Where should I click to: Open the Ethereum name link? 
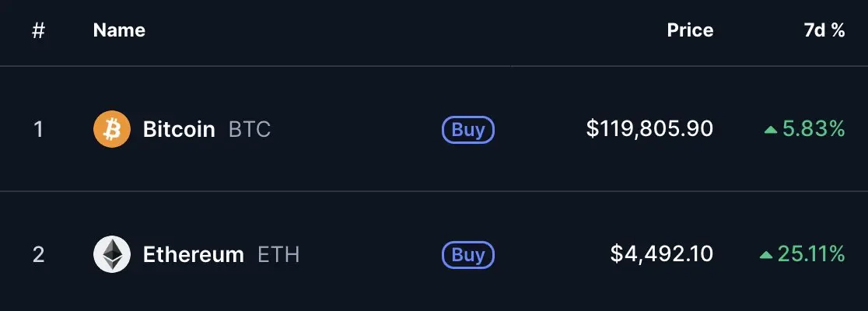(193, 254)
